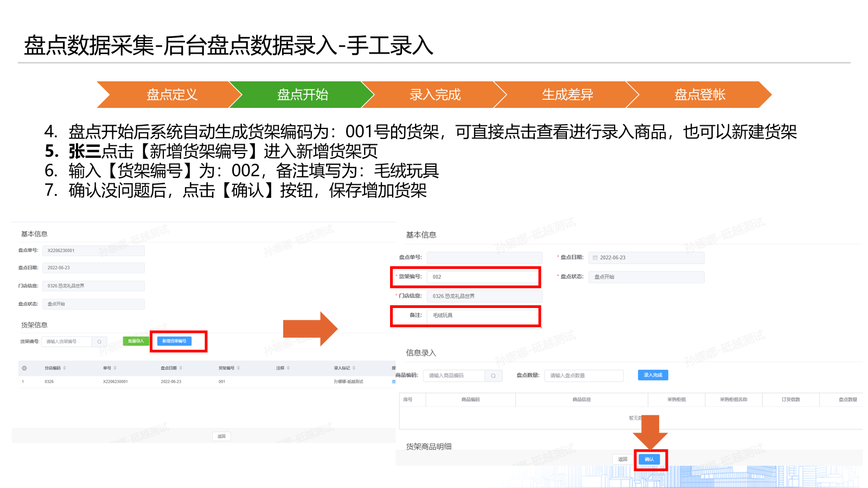Click the left page's 盘点状态 field

pyautogui.click(x=93, y=304)
